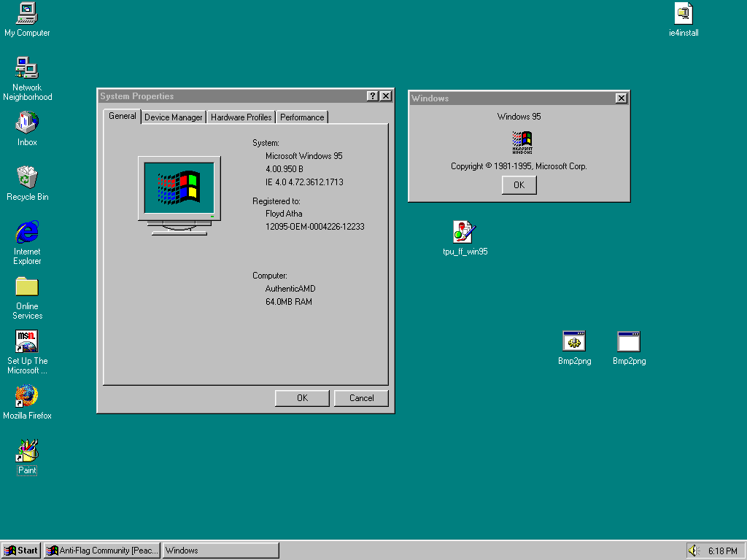The image size is (747, 560).
Task: Switch to the Device Manager tab
Action: (174, 117)
